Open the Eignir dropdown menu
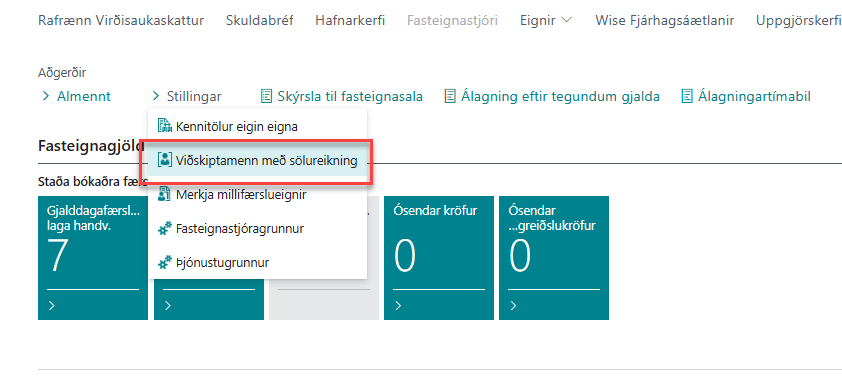This screenshot has height=383, width=842. pyautogui.click(x=546, y=21)
